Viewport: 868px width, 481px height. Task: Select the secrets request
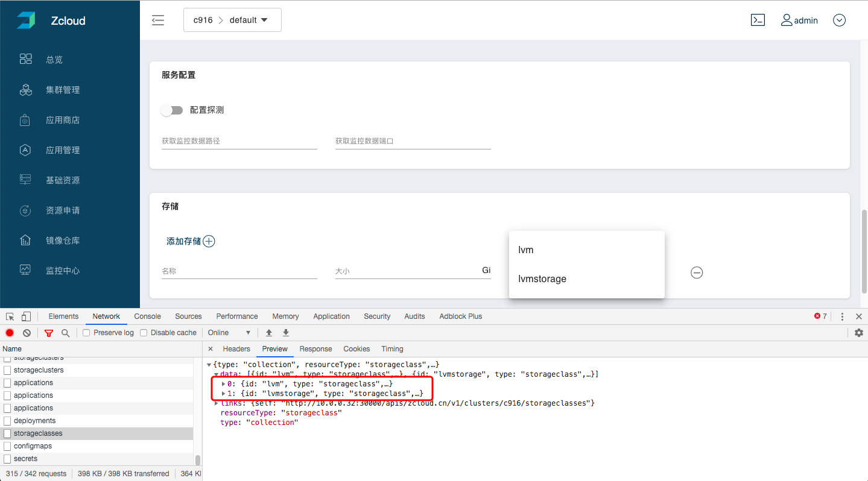(x=97, y=459)
